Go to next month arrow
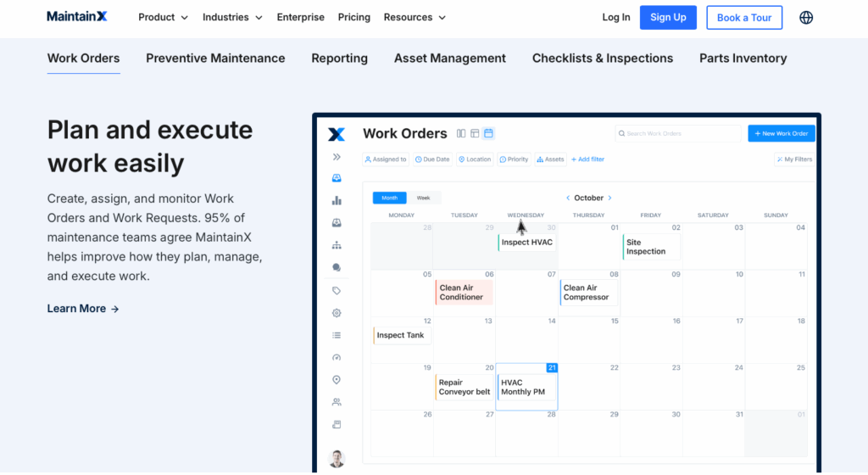This screenshot has height=475, width=868. pyautogui.click(x=610, y=198)
